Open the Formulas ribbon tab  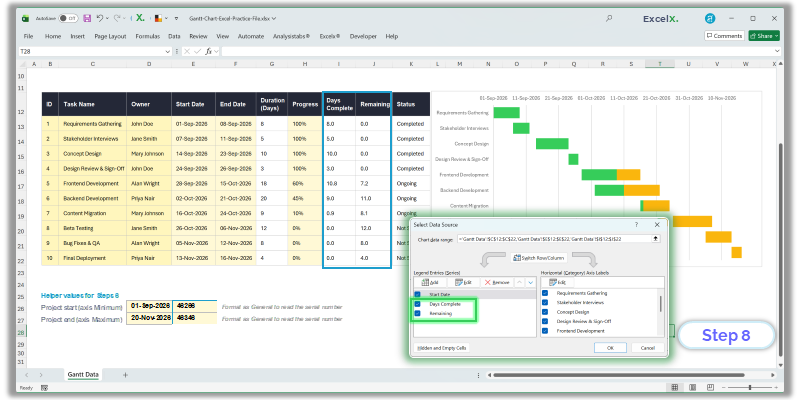pyautogui.click(x=147, y=36)
